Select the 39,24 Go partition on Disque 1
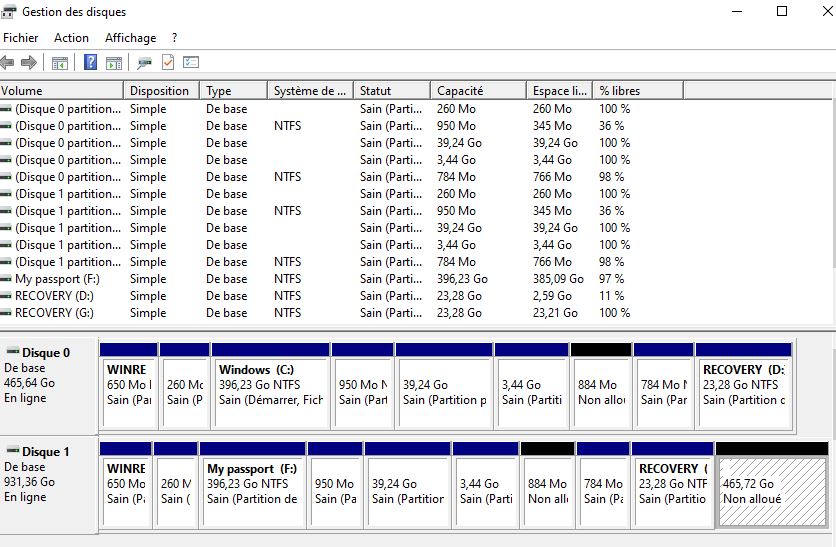Screen dimensions: 836x547 (x=408, y=485)
